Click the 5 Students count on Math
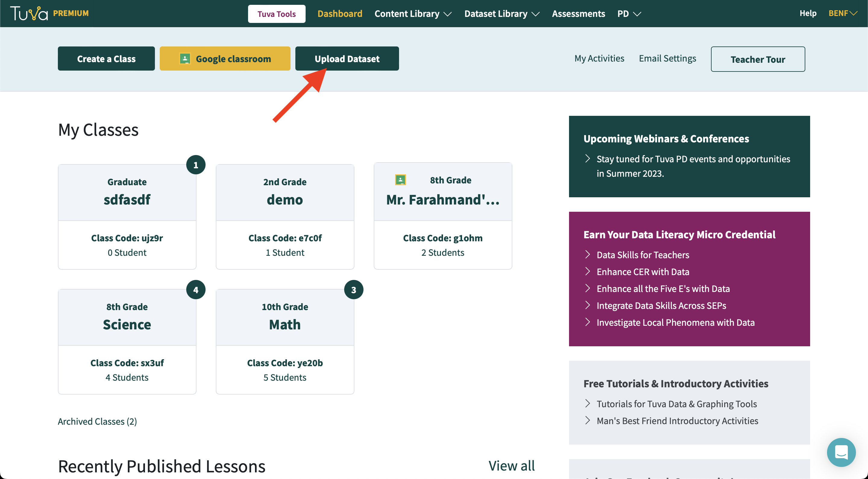This screenshot has height=479, width=868. (x=285, y=377)
